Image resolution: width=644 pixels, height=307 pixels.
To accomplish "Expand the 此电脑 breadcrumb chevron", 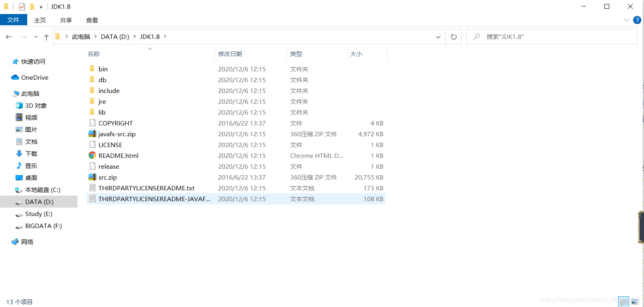I will (96, 36).
